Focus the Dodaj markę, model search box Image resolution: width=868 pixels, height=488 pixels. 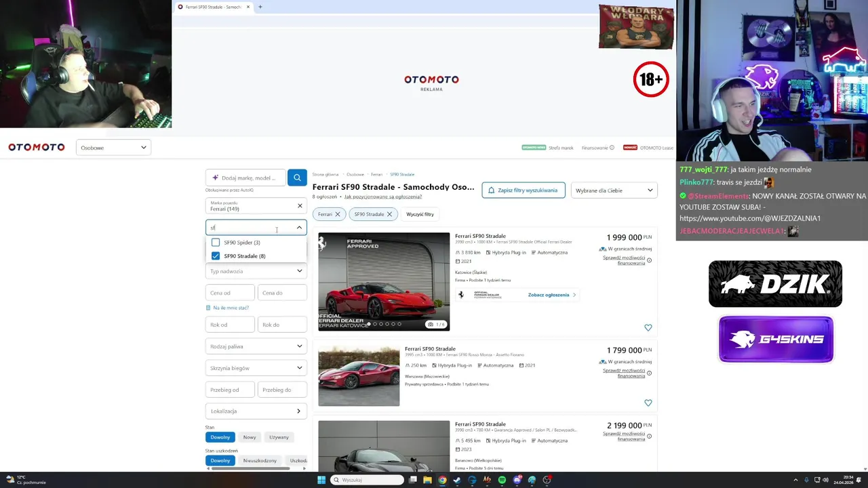[246, 178]
